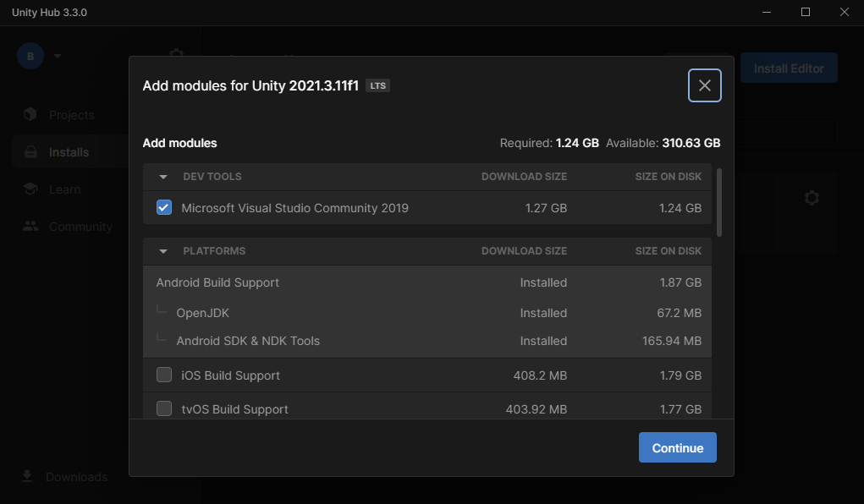Click the Available 310.63 GB text
The width and height of the screenshot is (864, 504).
pos(663,143)
